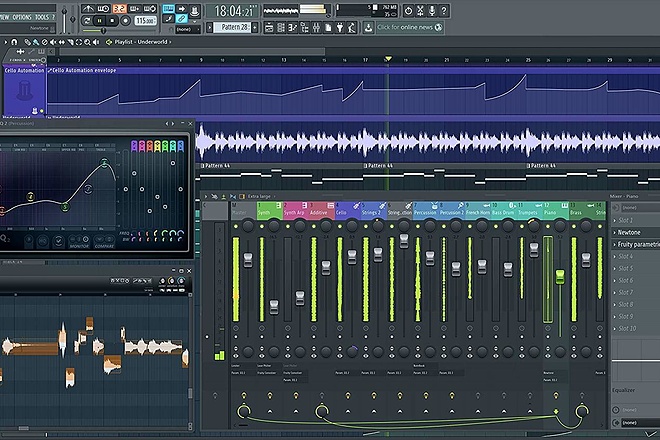Viewport: 660px width, 440px height.
Task: Click the 'Click for online news' button
Action: tap(410, 27)
